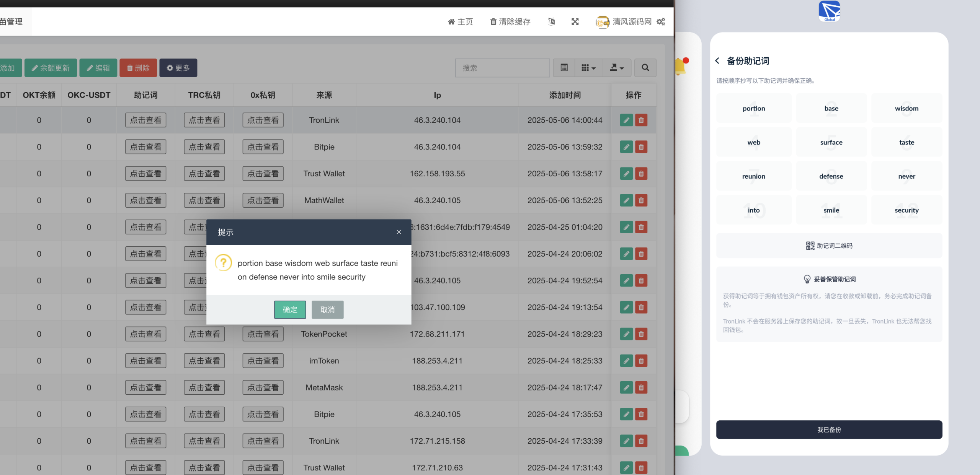Click the notification bell icon
The width and height of the screenshot is (980, 475).
[680, 67]
